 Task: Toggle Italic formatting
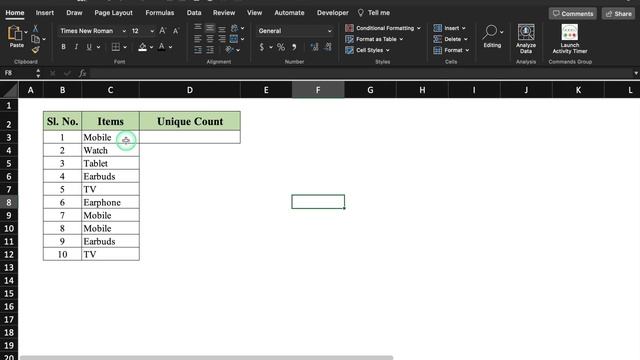(x=76, y=47)
